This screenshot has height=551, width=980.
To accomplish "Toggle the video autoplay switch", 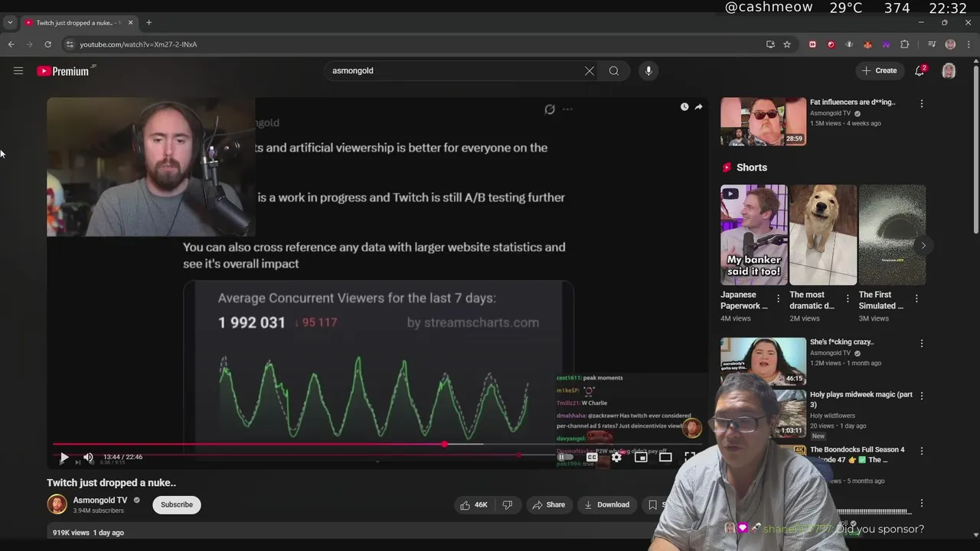I will (x=564, y=457).
